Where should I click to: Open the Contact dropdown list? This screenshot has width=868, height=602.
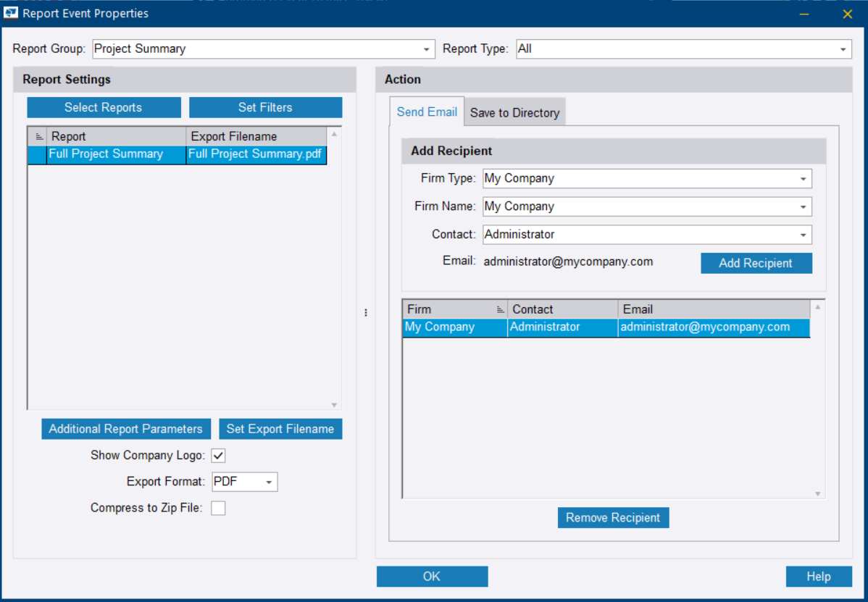[803, 235]
